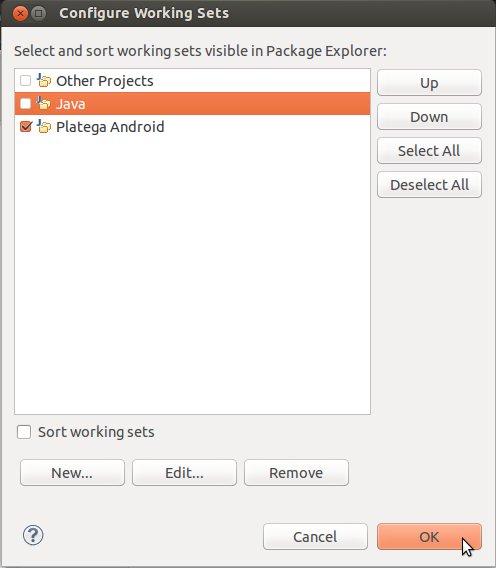Create a working set with New...
Screen dimensions: 496x568
tap(72, 473)
